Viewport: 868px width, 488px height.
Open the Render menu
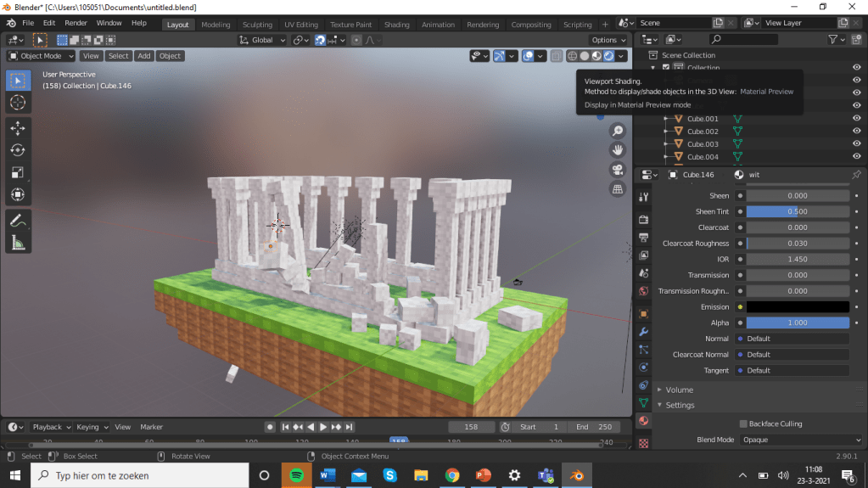click(x=76, y=23)
